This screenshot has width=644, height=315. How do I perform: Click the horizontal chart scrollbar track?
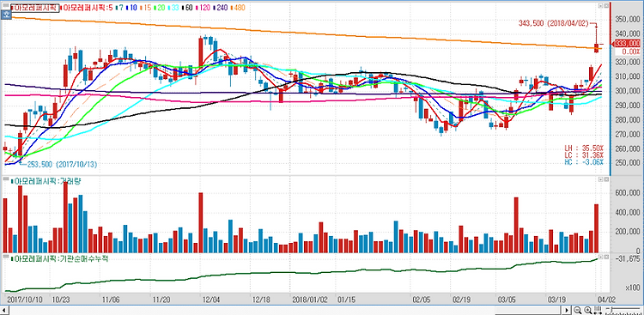[286, 310]
